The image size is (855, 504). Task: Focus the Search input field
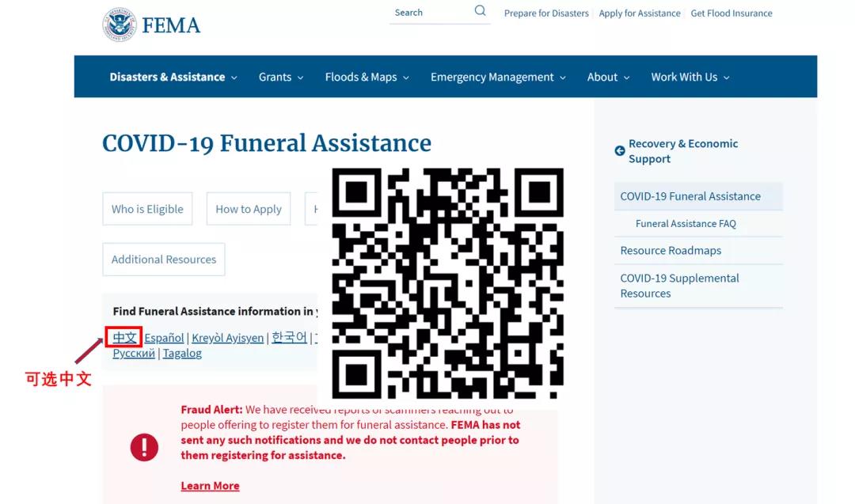coord(431,13)
